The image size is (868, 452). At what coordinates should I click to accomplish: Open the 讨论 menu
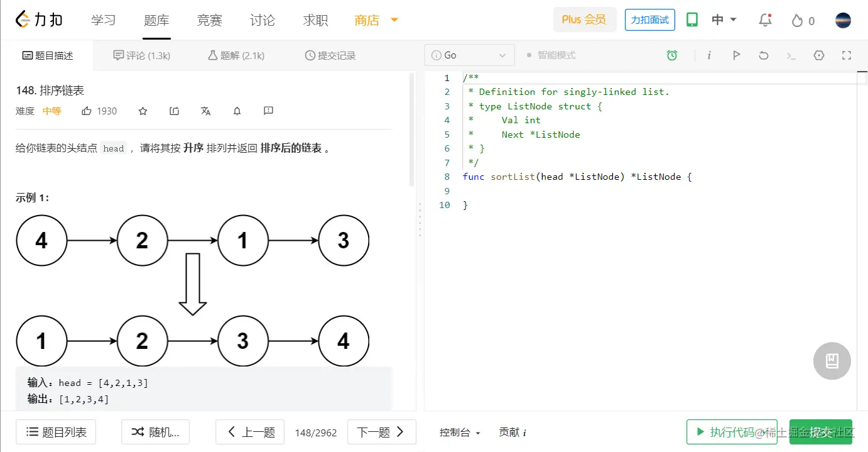coord(262,20)
